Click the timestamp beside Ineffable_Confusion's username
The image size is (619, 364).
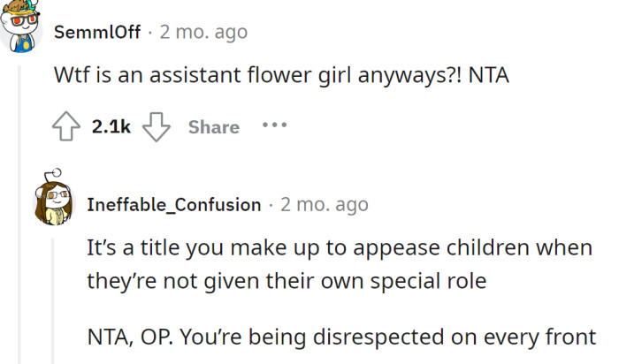point(324,205)
